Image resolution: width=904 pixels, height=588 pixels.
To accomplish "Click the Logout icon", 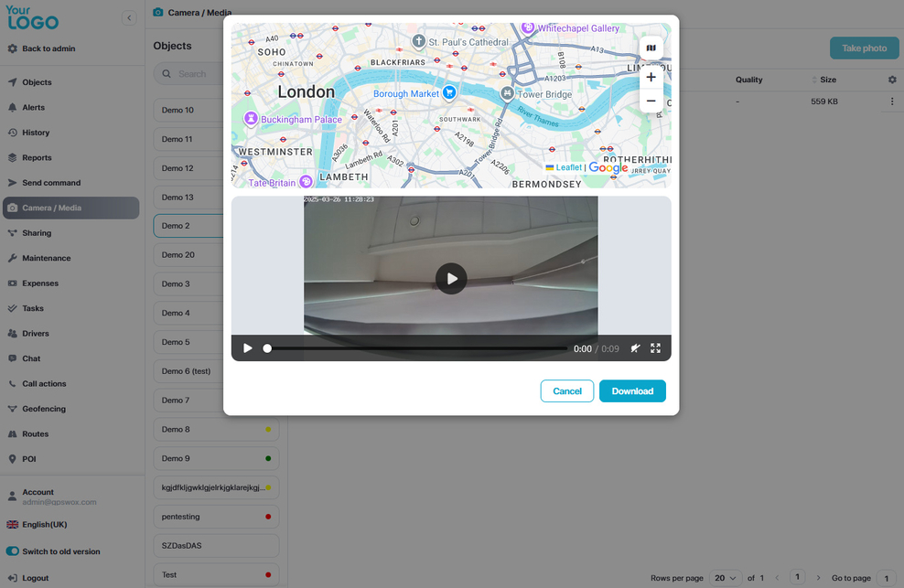I will click(x=12, y=578).
